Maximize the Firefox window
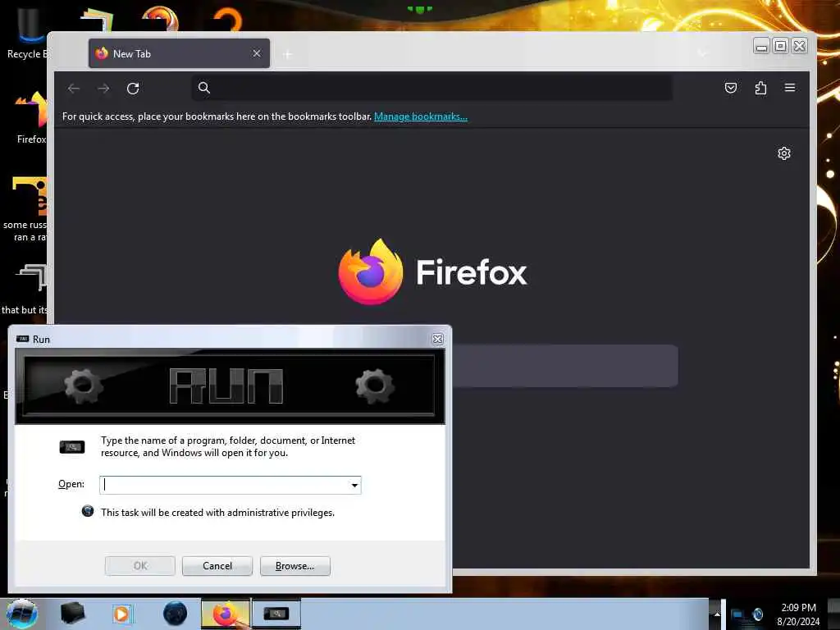Screen dimensions: 840x630 781,46
